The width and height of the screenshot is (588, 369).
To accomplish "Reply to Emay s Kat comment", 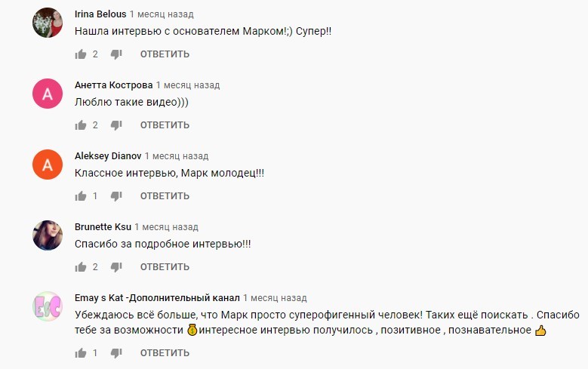I will click(x=165, y=353).
